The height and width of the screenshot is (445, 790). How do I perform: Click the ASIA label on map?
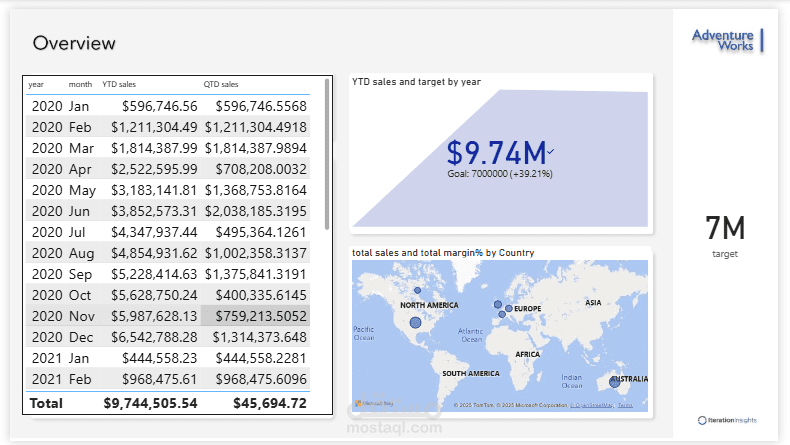[x=593, y=302]
